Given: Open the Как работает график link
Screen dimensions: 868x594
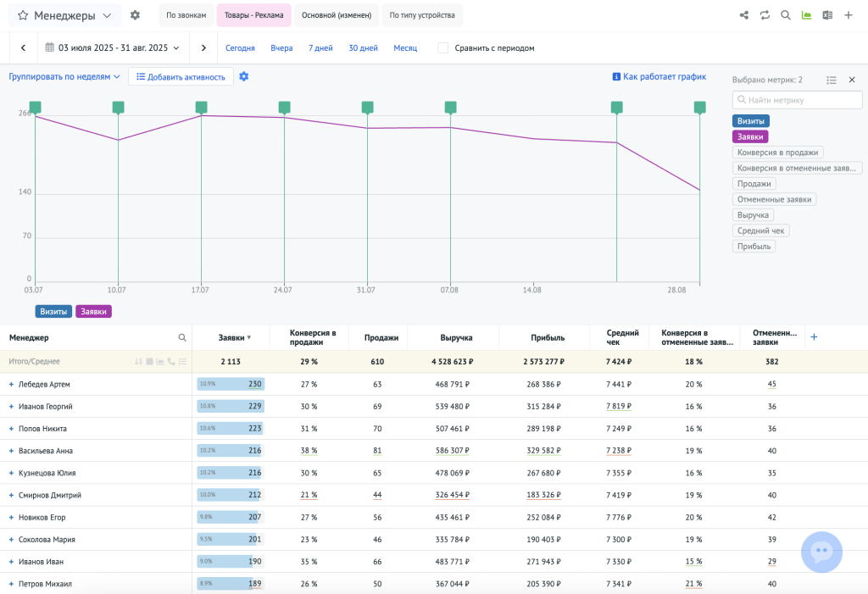Looking at the screenshot, I should [659, 76].
